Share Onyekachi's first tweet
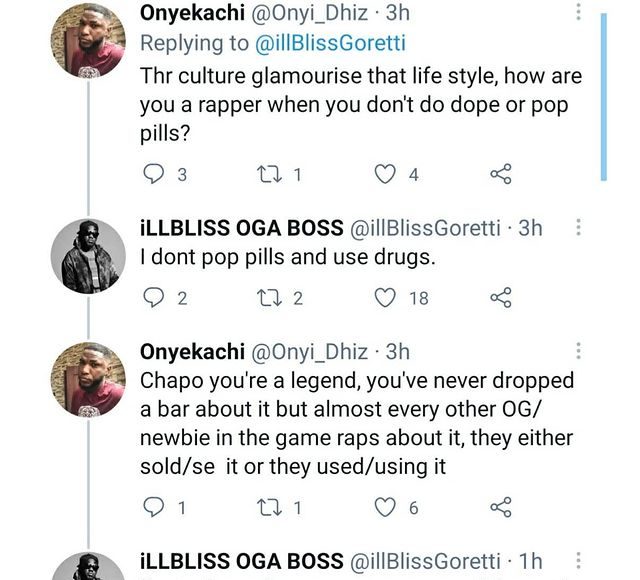Screen dimensions: 640x580 click(501, 175)
